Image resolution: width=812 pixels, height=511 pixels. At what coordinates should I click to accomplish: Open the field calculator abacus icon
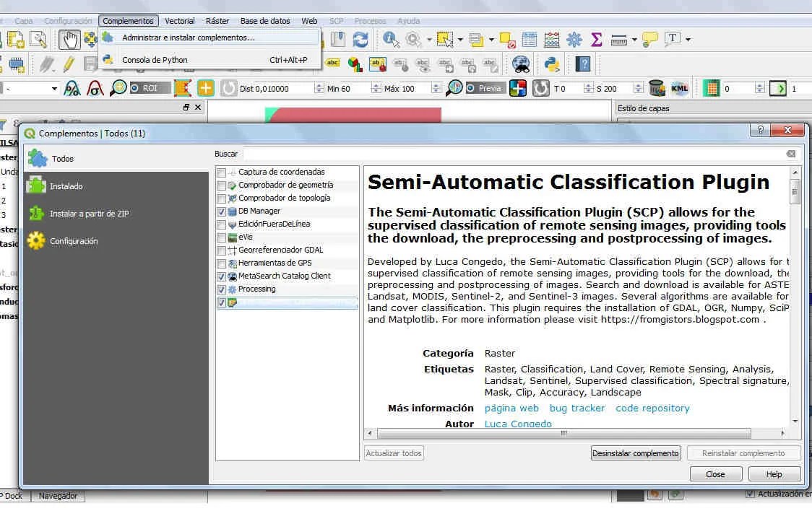click(551, 39)
